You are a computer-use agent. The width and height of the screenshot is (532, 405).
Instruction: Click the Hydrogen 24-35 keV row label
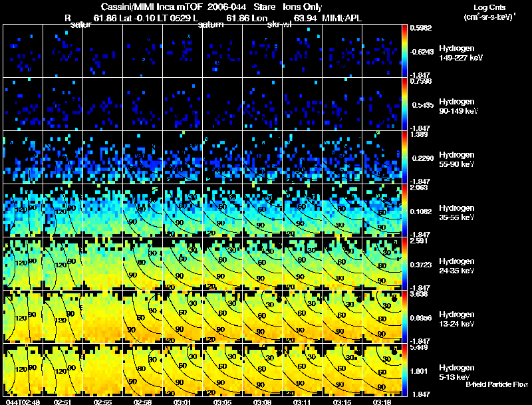tap(456, 266)
